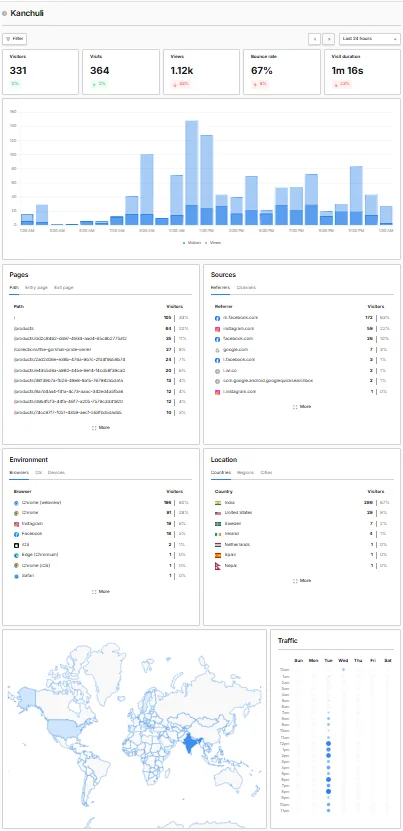403x831 pixels.
Task: Switch to Exit page tab in Pages
Action: pos(63,287)
